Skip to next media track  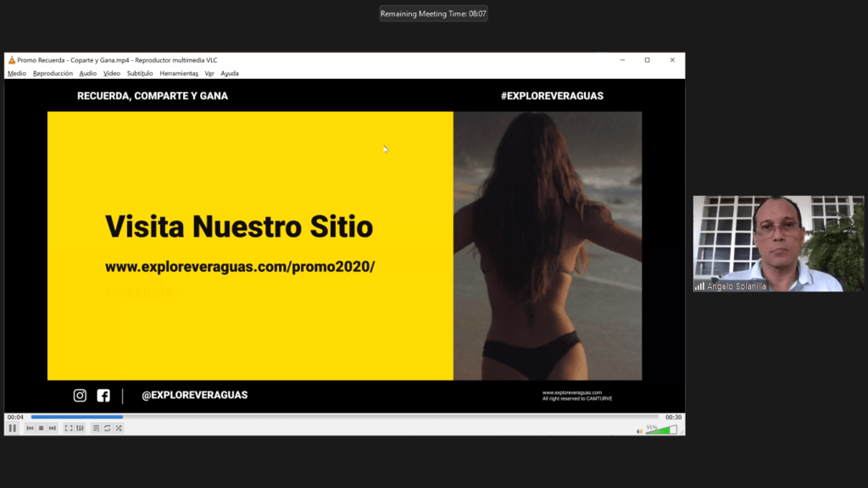[52, 428]
